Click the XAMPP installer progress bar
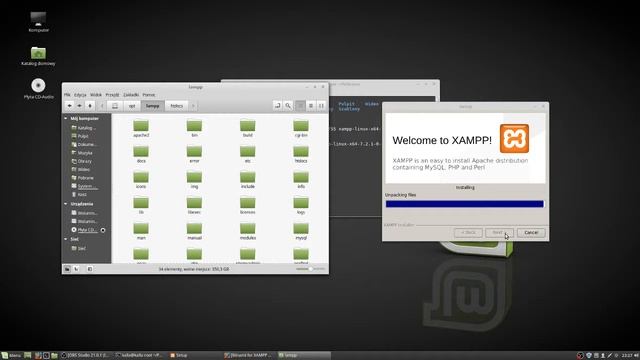The image size is (640, 360). 465,204
